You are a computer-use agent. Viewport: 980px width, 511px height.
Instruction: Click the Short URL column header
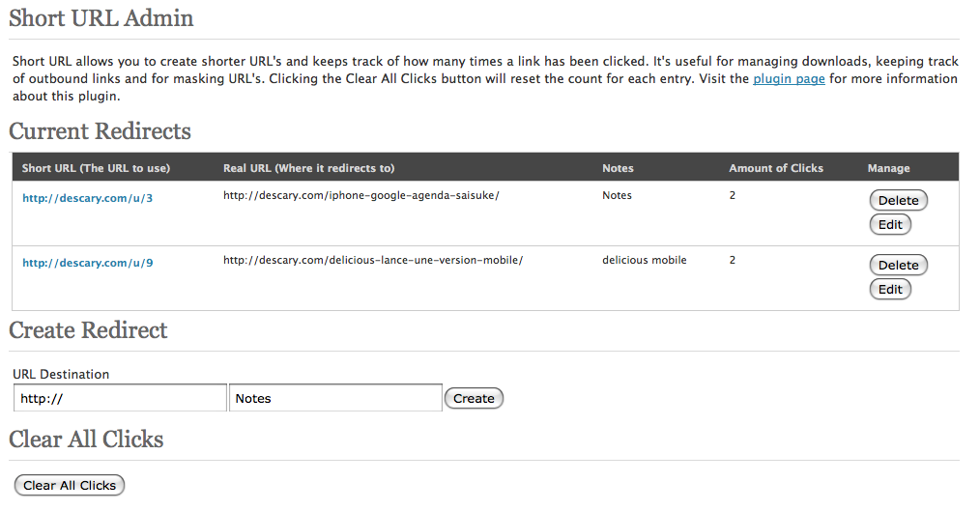pyautogui.click(x=96, y=168)
